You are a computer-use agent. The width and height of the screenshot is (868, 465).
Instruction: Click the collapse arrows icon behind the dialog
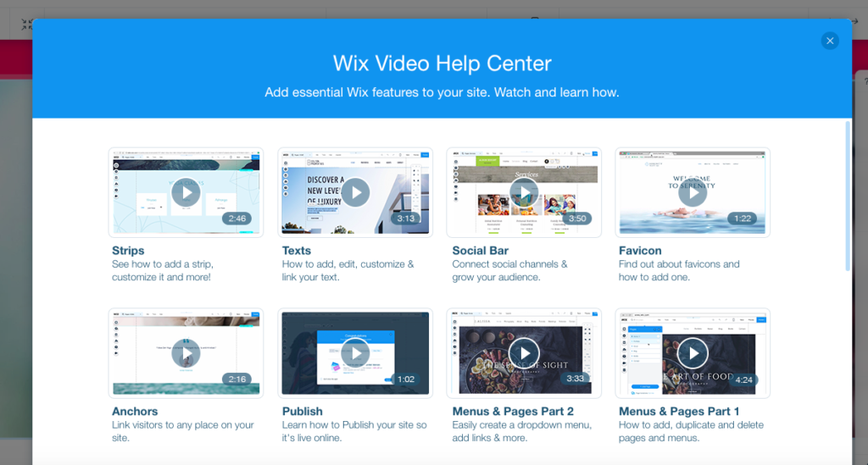click(x=26, y=25)
